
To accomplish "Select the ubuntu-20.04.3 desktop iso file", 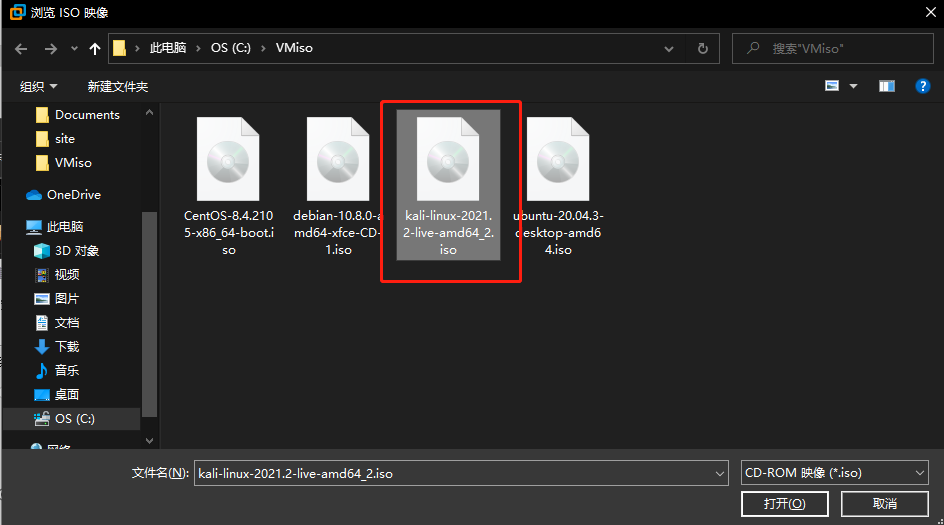I will (x=558, y=187).
